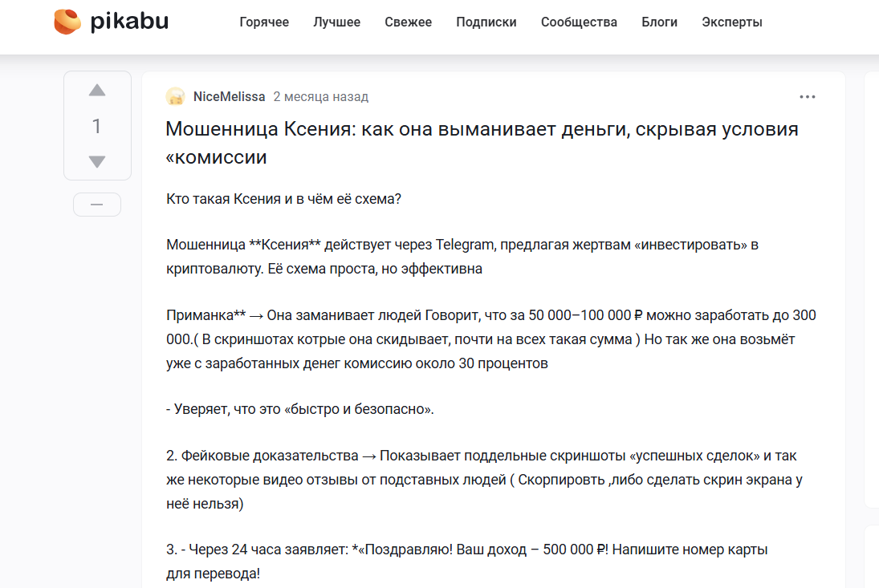879x588 pixels.
Task: Expand the post actions menu with three dots
Action: pyautogui.click(x=808, y=96)
